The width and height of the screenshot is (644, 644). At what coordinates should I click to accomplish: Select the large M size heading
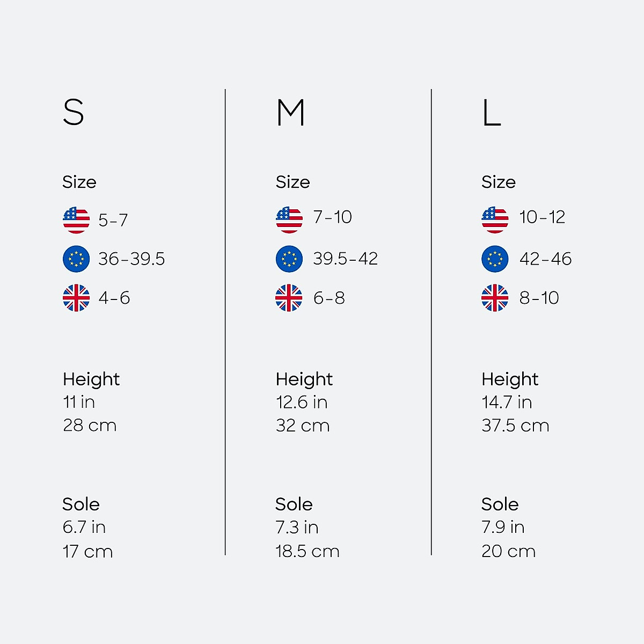click(x=291, y=113)
